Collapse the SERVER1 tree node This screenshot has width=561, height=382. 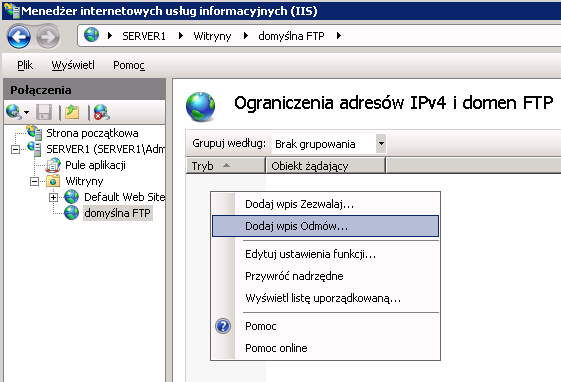(x=15, y=150)
